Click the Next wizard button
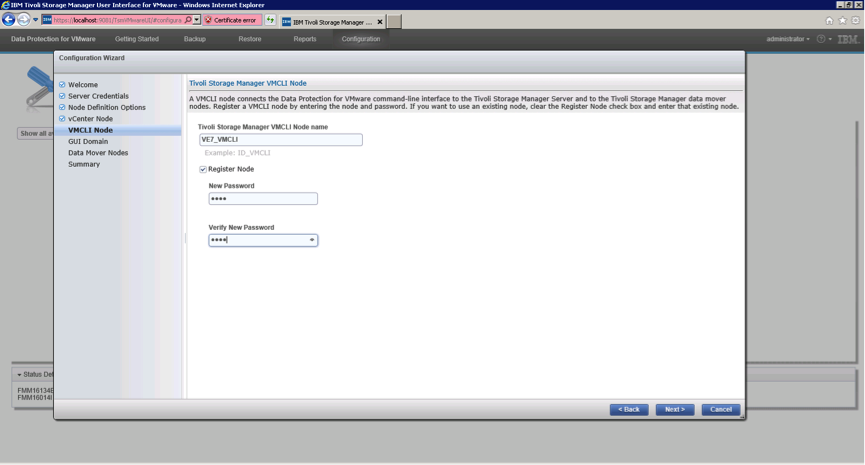The height and width of the screenshot is (465, 865). (x=675, y=410)
